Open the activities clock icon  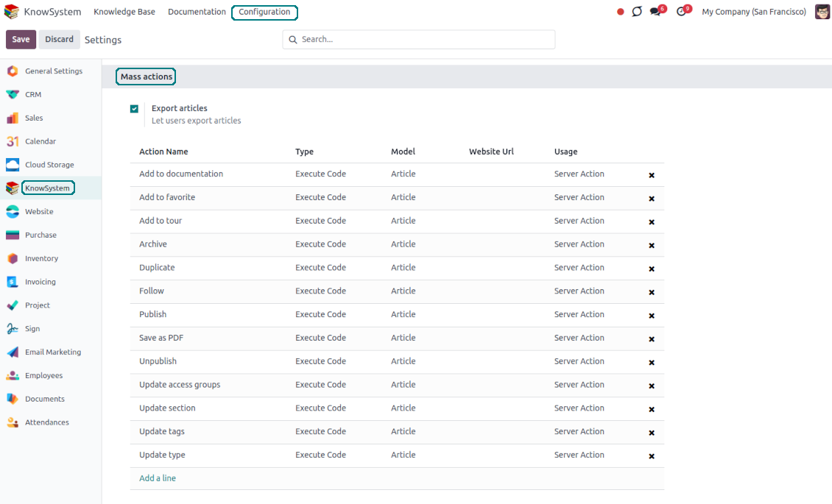tap(681, 12)
